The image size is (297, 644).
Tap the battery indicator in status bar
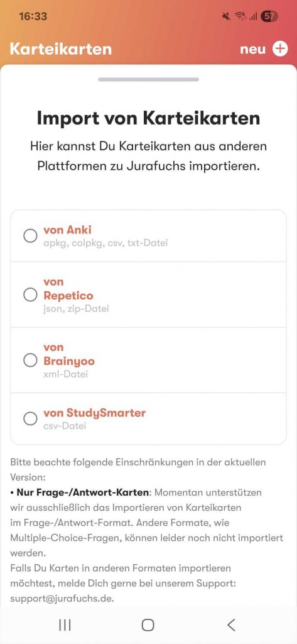269,16
